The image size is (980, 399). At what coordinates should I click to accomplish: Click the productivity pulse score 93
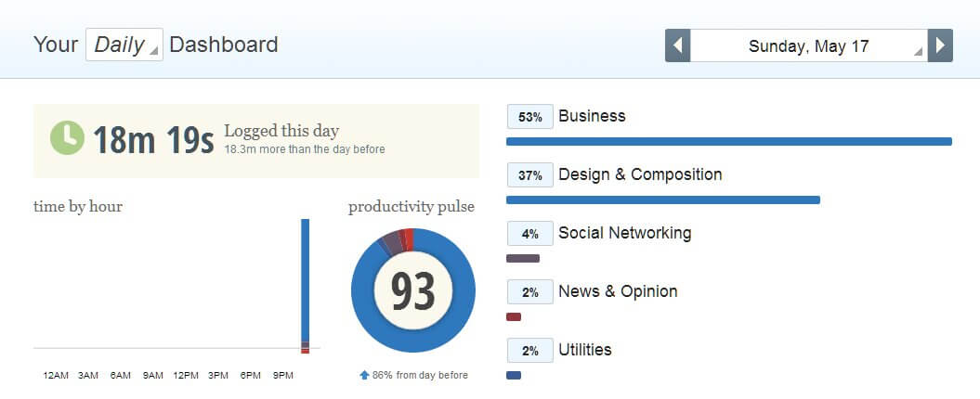tap(412, 290)
